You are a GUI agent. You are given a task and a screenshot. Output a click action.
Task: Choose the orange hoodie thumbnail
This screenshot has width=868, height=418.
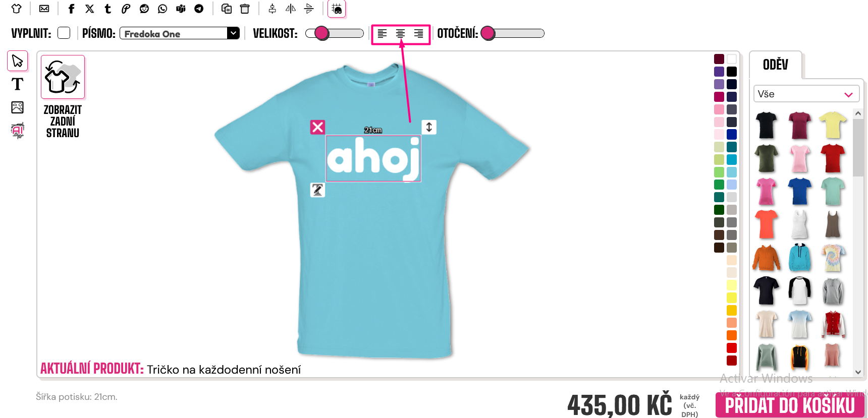[x=766, y=258]
